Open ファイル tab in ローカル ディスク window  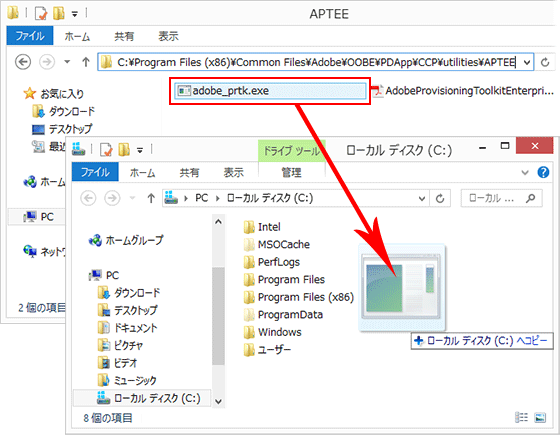(x=95, y=172)
